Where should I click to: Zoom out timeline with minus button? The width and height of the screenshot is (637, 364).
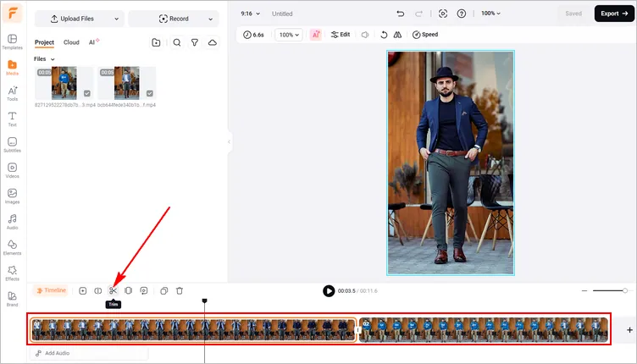click(584, 290)
